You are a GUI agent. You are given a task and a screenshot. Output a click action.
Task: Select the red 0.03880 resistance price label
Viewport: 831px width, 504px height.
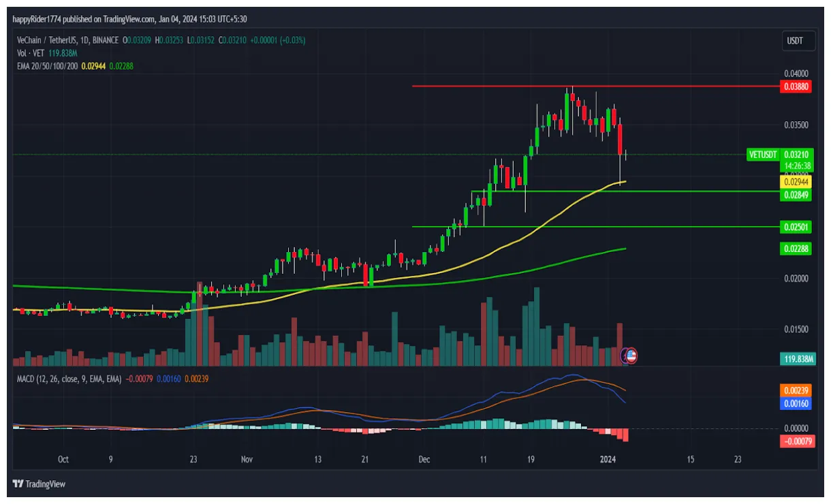(795, 86)
